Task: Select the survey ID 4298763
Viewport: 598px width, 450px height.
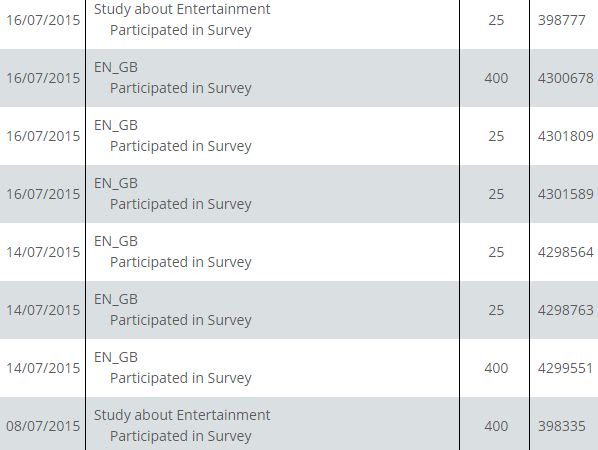Action: click(x=565, y=310)
